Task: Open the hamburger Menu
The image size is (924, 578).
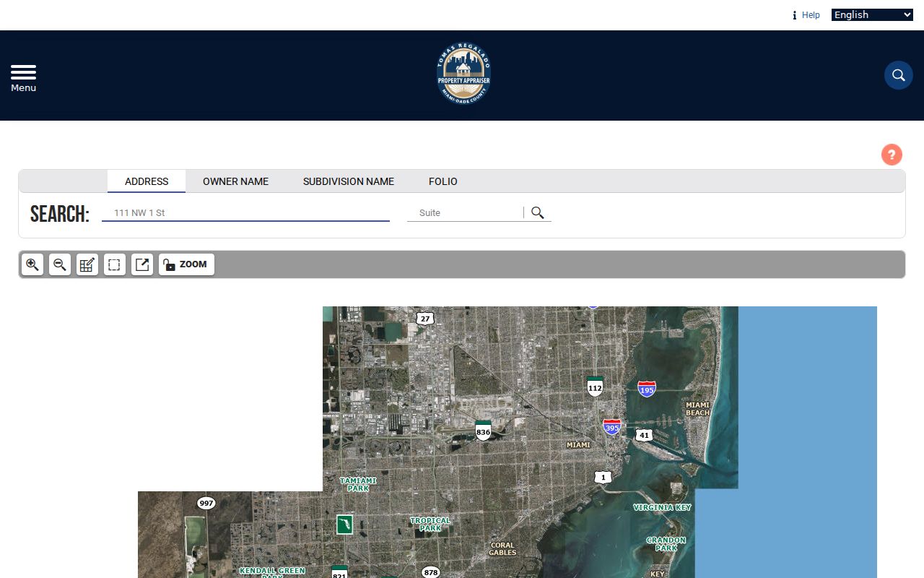Action: coord(23,78)
